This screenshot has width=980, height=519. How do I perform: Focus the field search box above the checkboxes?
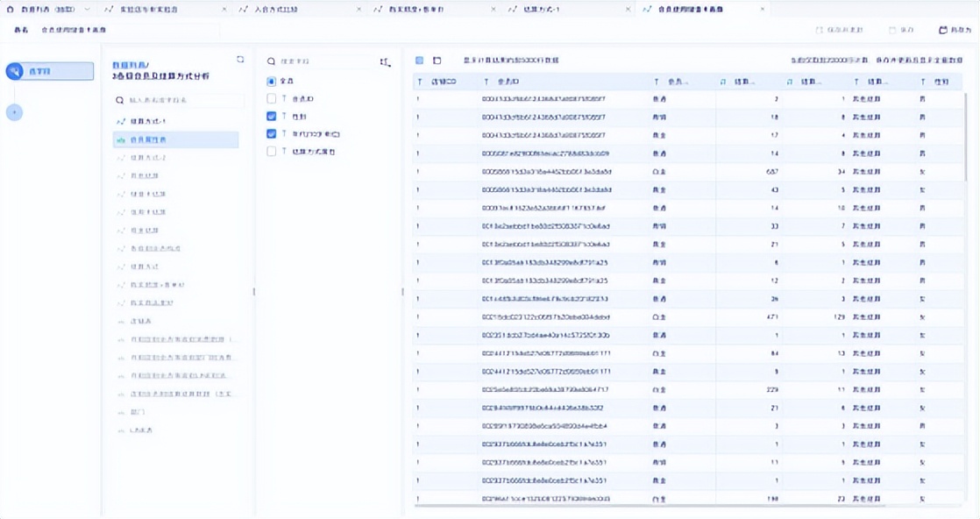[x=319, y=61]
